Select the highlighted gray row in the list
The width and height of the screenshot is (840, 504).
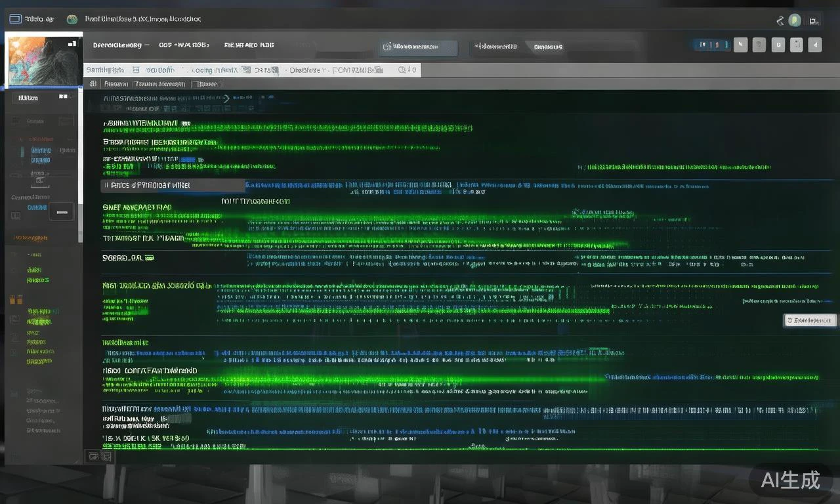click(x=173, y=185)
